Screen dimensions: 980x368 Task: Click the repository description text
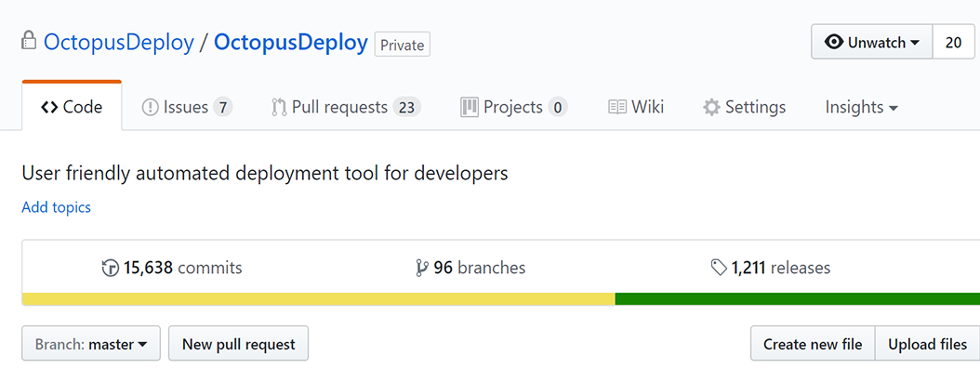[x=265, y=173]
